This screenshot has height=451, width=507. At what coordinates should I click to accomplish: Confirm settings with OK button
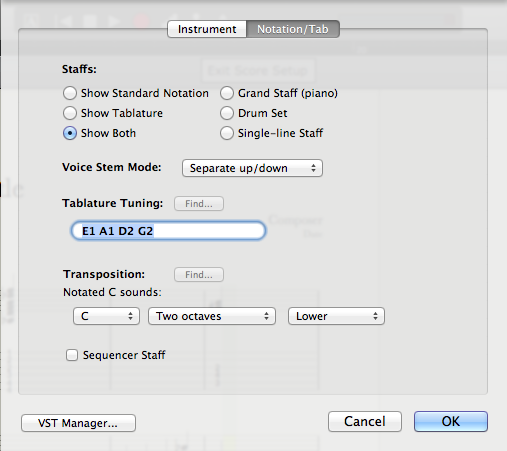pyautogui.click(x=451, y=421)
